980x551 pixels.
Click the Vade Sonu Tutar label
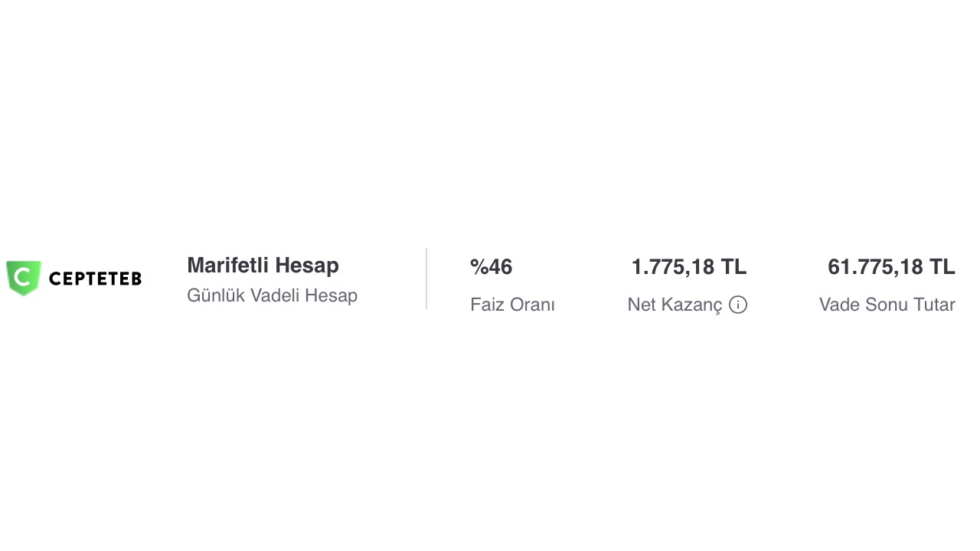(x=887, y=305)
